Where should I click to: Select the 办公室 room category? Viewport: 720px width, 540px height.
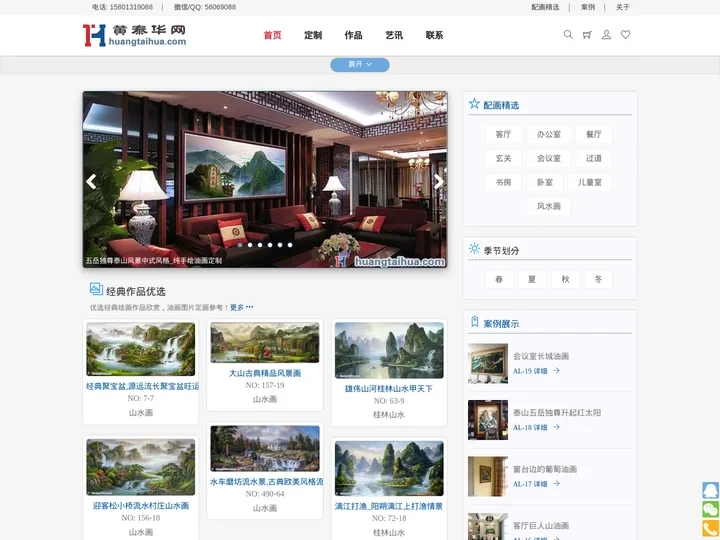coord(549,134)
